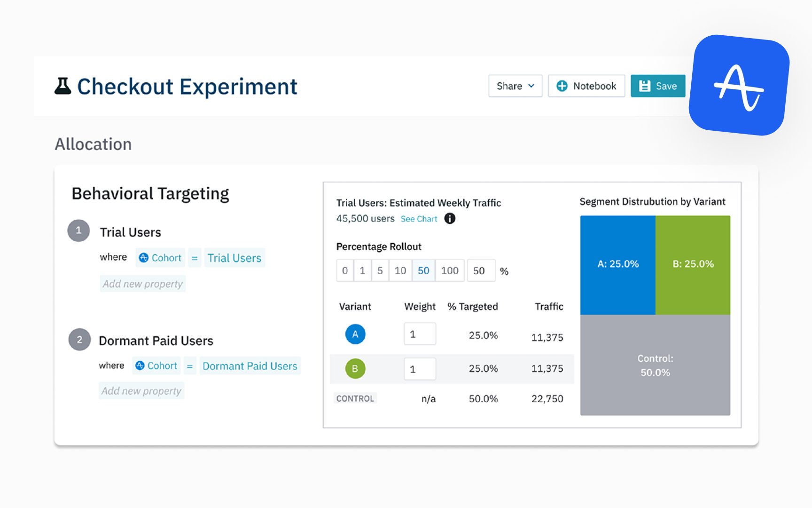Select the green variant B circle
Viewport: 812px width, 508px height.
355,368
